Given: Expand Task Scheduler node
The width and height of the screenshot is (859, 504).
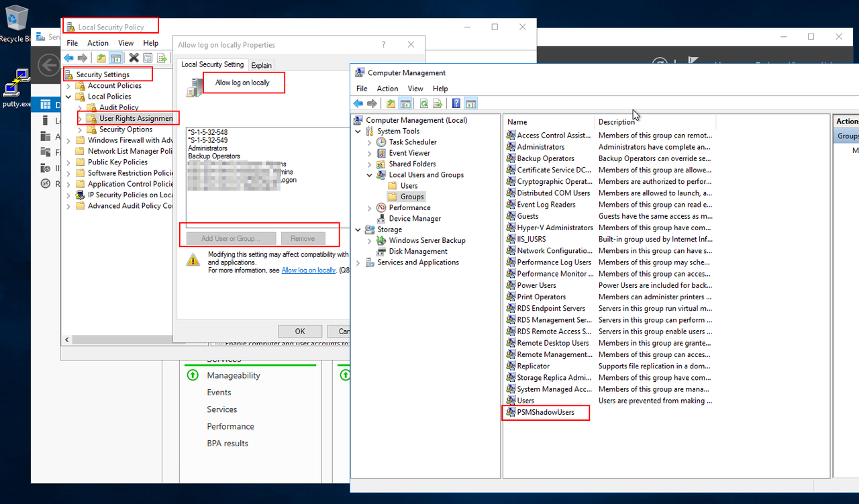Looking at the screenshot, I should (x=369, y=142).
